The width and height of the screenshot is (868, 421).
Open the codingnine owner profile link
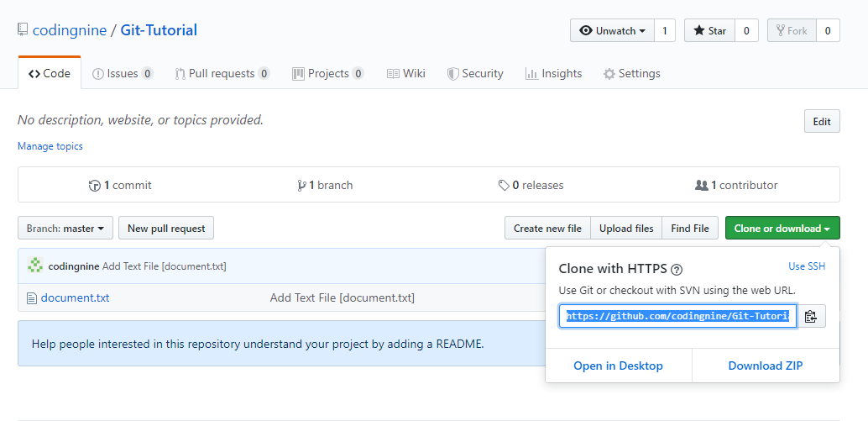[70, 30]
